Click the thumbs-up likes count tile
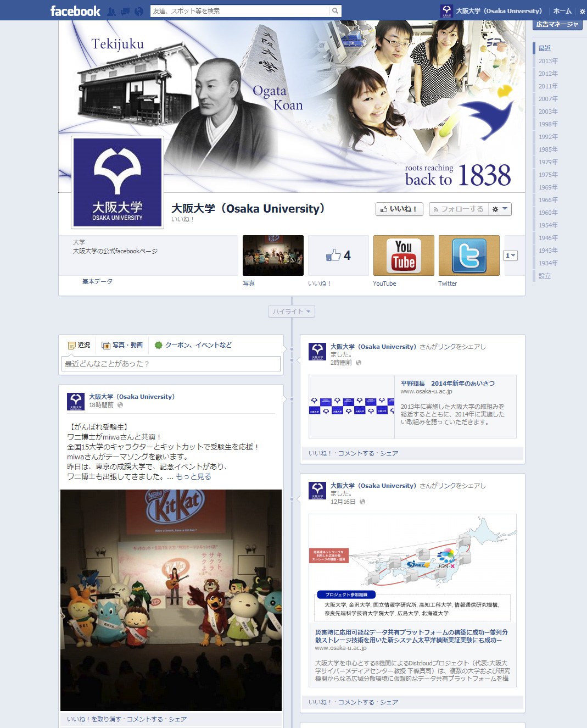587x728 pixels. click(x=338, y=255)
